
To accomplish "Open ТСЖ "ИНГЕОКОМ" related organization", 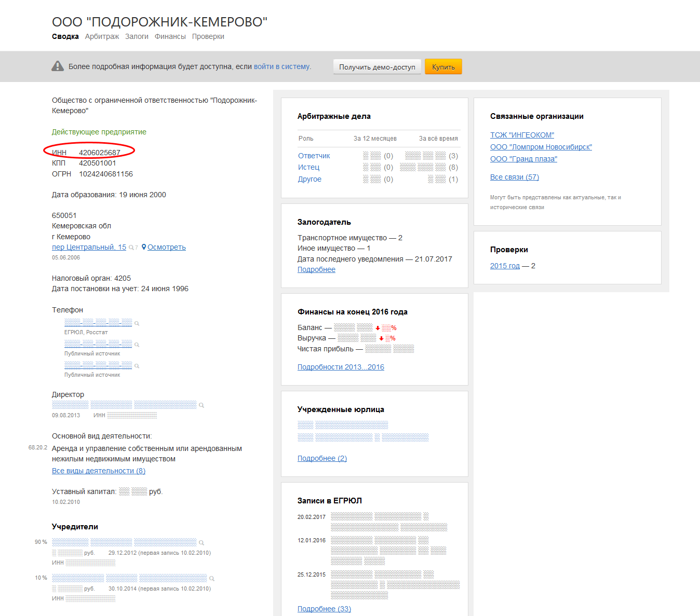I will [522, 135].
